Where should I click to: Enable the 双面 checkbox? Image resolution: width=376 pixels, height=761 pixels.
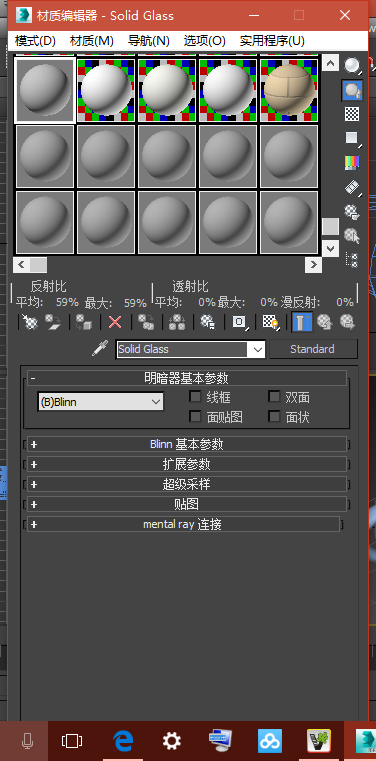point(275,397)
